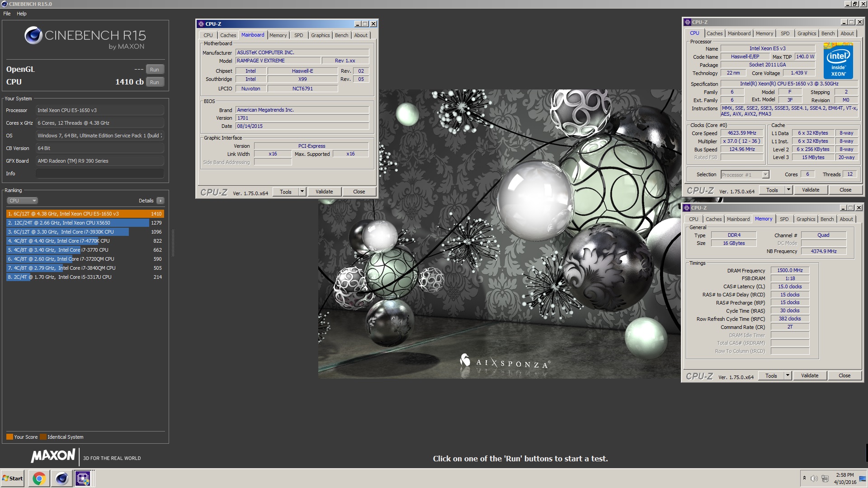Image resolution: width=868 pixels, height=488 pixels.
Task: Run the CPU benchmark
Action: (x=155, y=82)
